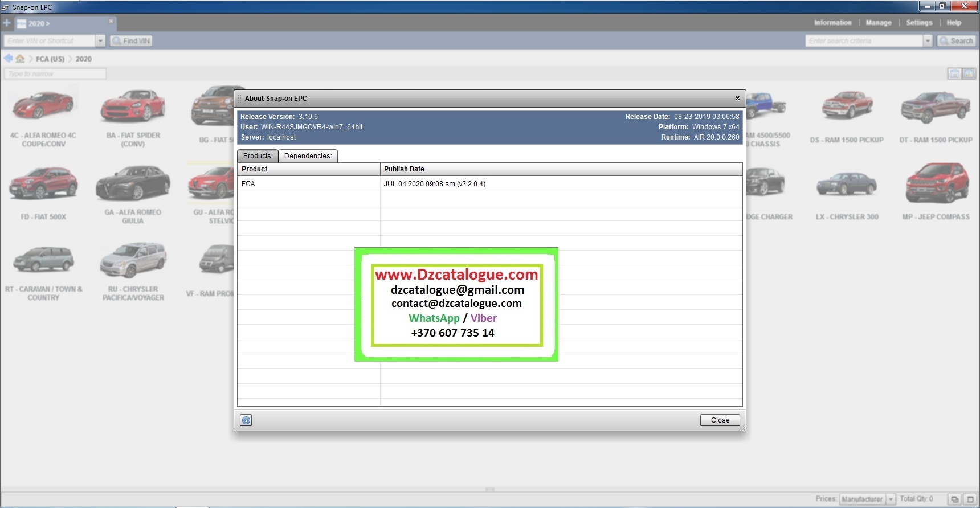Click the Find VIN button
Viewport: 980px width, 508px height.
tap(131, 41)
